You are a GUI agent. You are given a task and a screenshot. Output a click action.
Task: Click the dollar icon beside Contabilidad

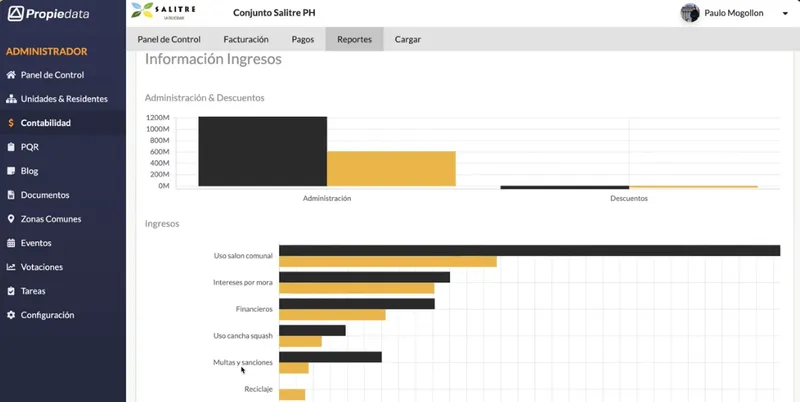point(11,123)
